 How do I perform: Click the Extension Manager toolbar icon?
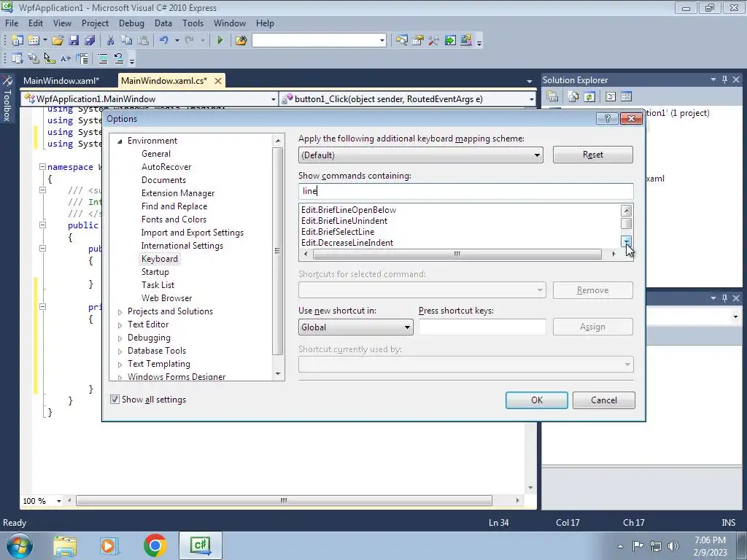(x=466, y=41)
